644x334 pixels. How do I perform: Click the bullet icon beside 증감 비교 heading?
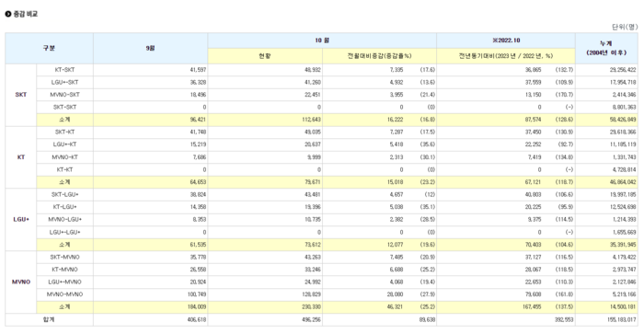[8, 14]
